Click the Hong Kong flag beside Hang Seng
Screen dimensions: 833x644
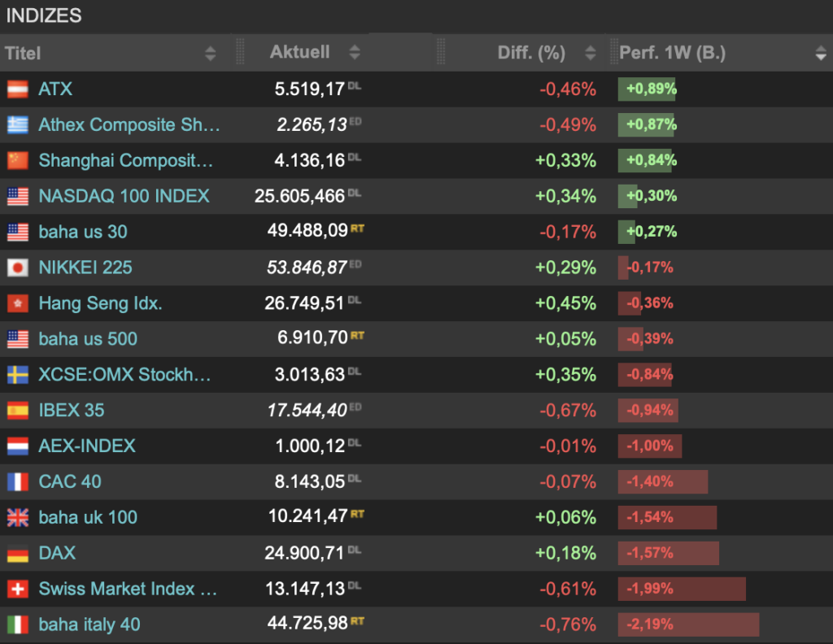click(x=17, y=303)
